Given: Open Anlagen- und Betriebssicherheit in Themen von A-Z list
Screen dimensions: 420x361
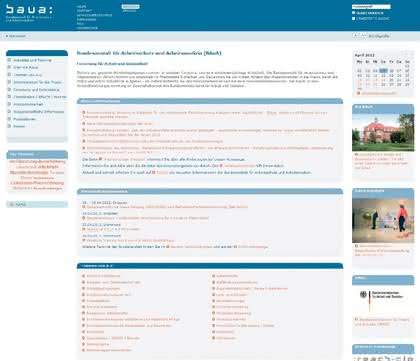Looking at the screenshot, I should [x=113, y=282].
